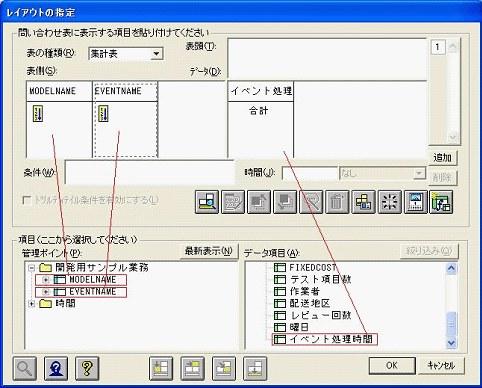Click the page list down arrow
This screenshot has width=482, height=388.
[x=452, y=137]
